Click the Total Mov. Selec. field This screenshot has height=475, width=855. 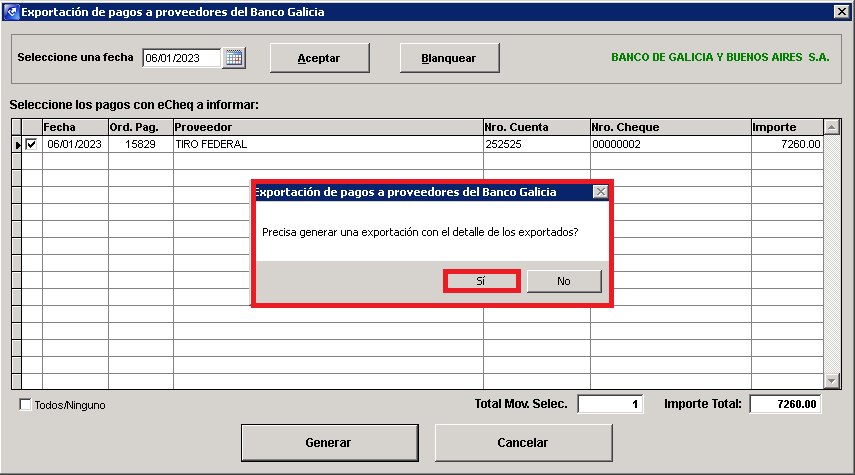[610, 404]
